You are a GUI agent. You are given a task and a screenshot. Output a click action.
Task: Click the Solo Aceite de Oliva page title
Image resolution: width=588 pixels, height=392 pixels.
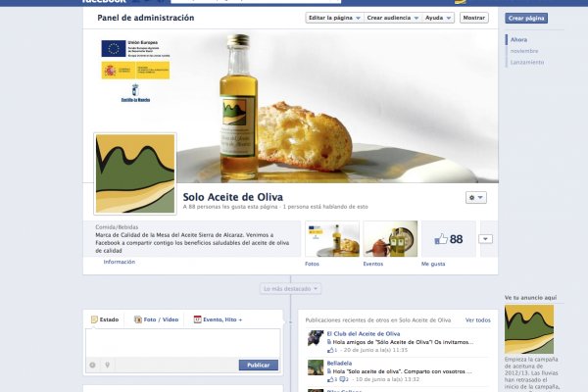click(x=233, y=197)
